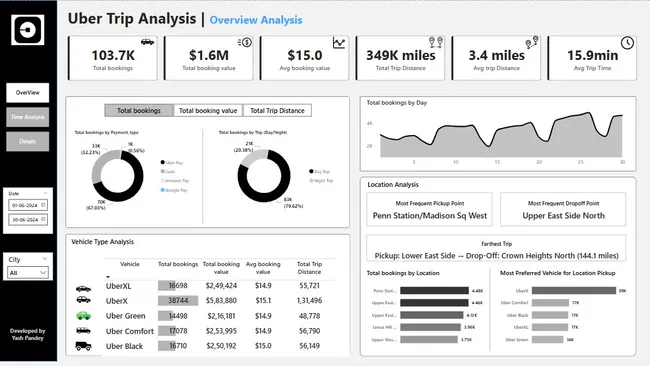Click the car icon on Total bookings card
This screenshot has width=650, height=366.
pos(147,42)
